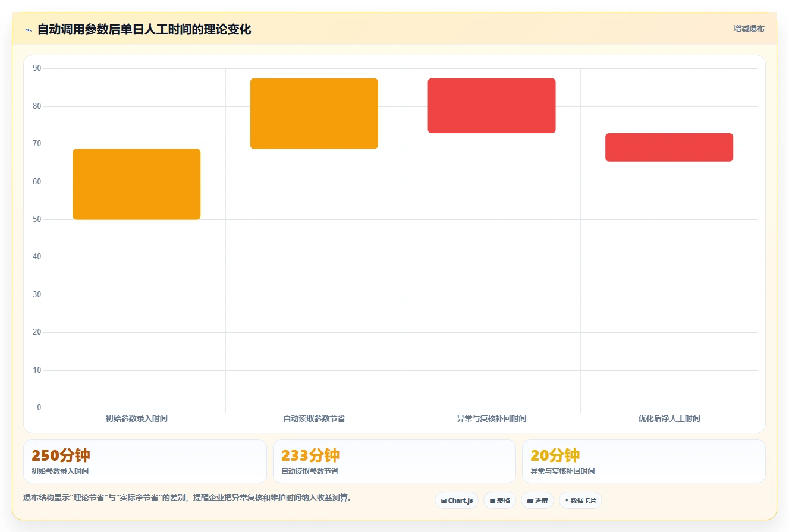Click the 异常与复核补回时间 caption under 20分钟
Image resolution: width=789 pixels, height=532 pixels.
pyautogui.click(x=562, y=471)
